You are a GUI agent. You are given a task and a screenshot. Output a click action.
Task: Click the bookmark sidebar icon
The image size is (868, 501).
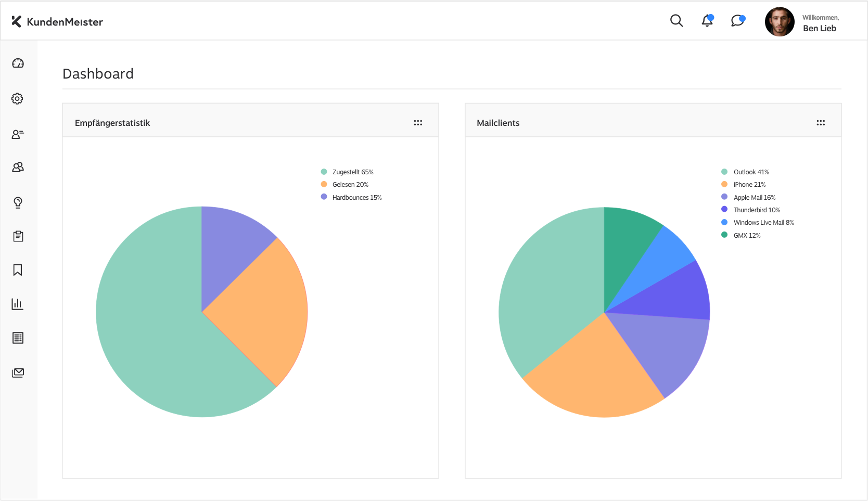point(18,270)
